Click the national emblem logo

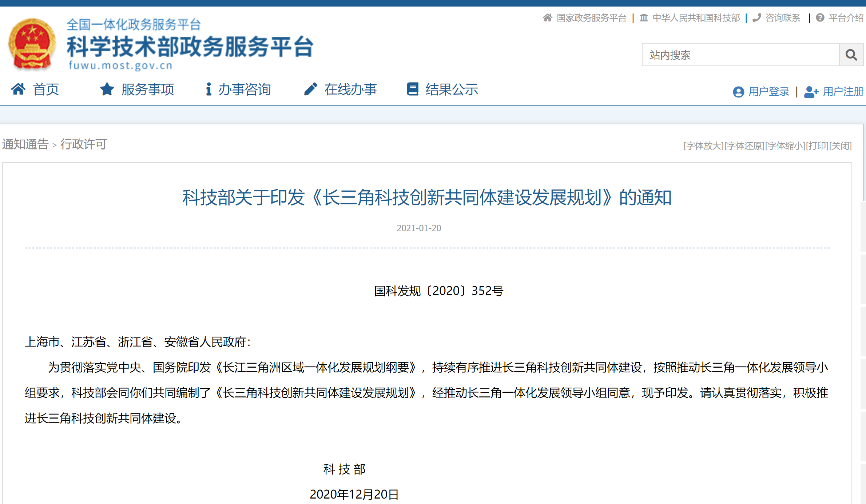tap(32, 44)
